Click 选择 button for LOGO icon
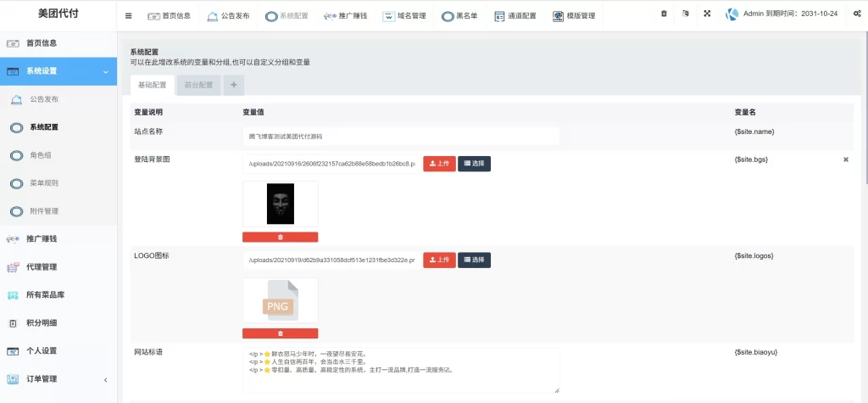 (x=474, y=260)
